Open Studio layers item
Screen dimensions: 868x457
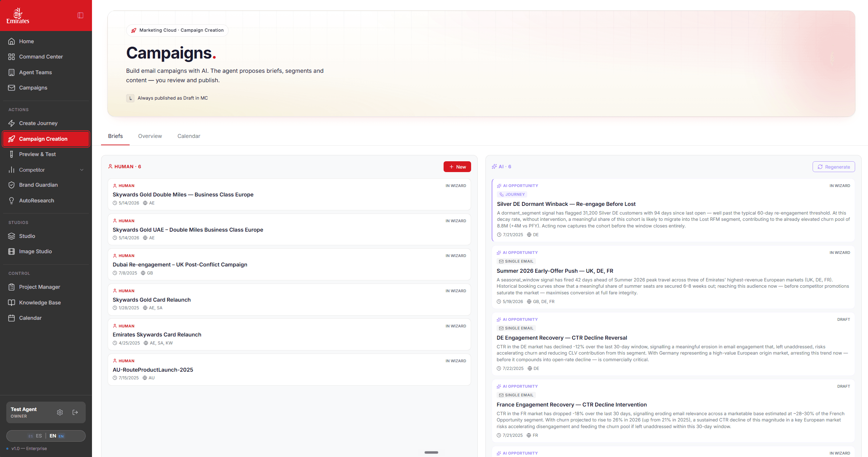[x=46, y=236]
